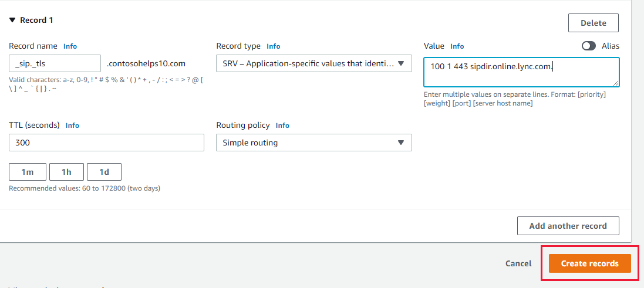Set TTL with the 1m button

tap(28, 172)
